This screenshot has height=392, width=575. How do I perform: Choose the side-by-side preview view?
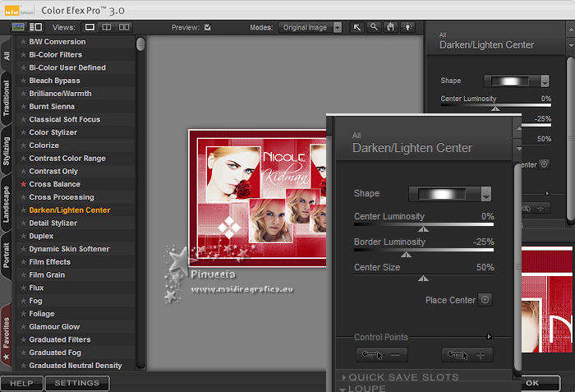click(x=124, y=27)
